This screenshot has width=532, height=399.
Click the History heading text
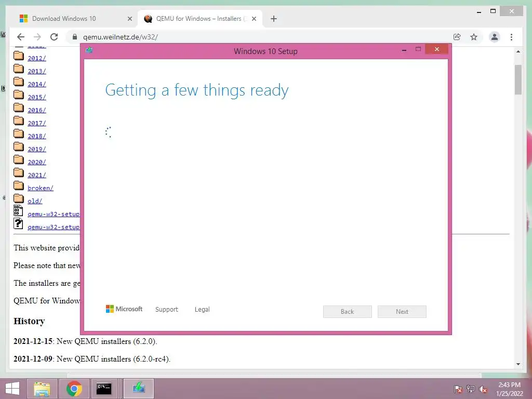click(29, 321)
